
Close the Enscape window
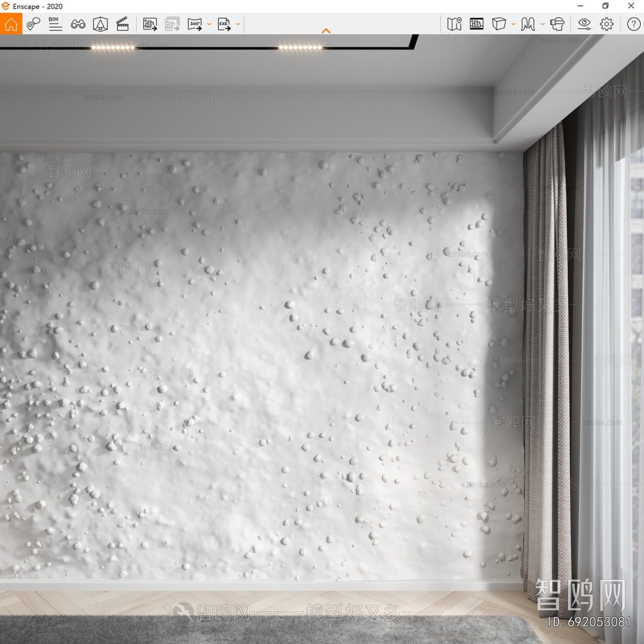631,6
